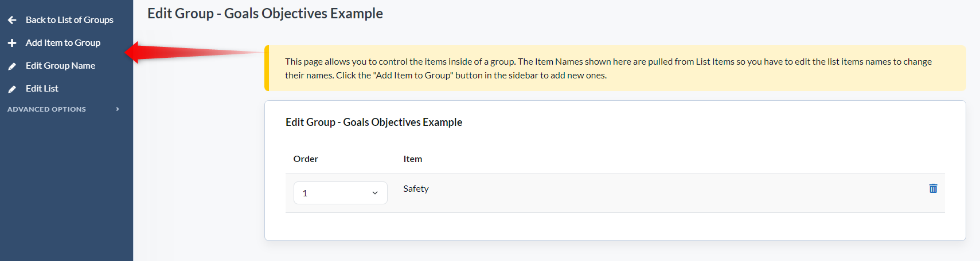Image resolution: width=980 pixels, height=261 pixels.
Task: Go to Back to List of Groups
Action: (x=69, y=20)
